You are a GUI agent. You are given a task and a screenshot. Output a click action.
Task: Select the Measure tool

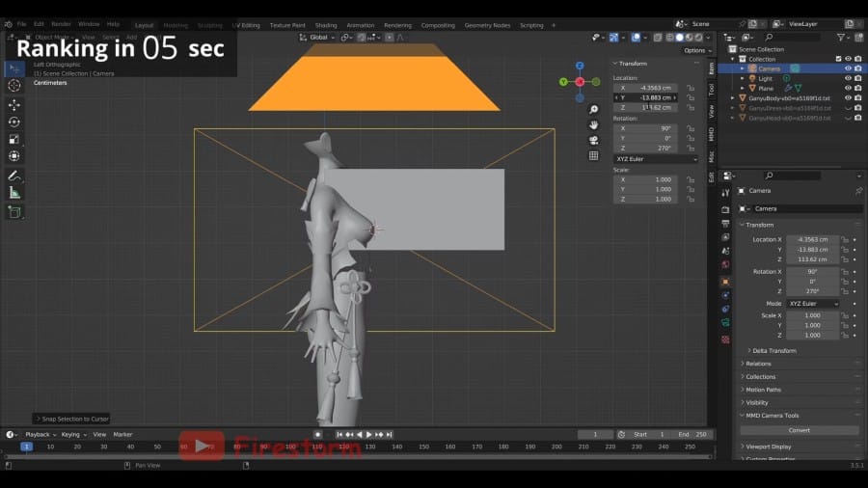coord(14,193)
